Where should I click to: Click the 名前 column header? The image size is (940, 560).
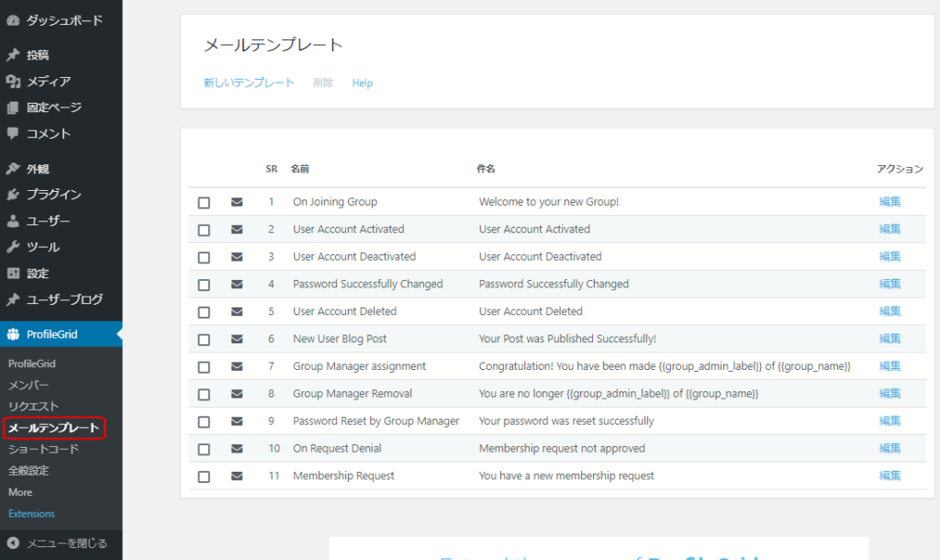click(x=300, y=169)
